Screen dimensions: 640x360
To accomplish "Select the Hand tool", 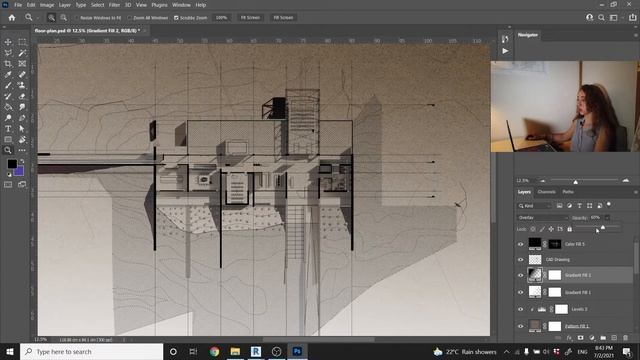I will (22, 140).
